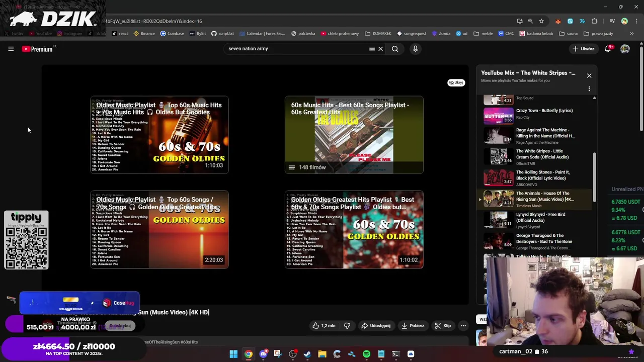The height and width of the screenshot is (362, 644).
Task: Play Rage Against The Machine Killing In the Name
Action: [535, 136]
